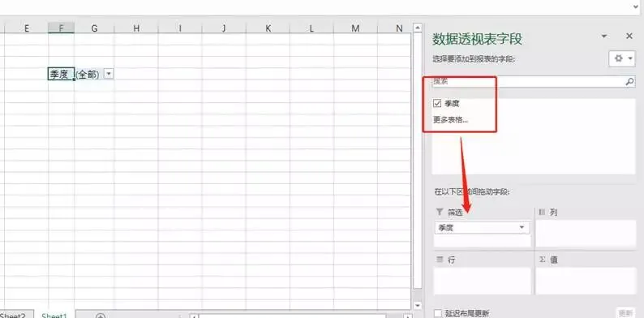The image size is (644, 318).
Task: Select column G header
Action: click(94, 28)
